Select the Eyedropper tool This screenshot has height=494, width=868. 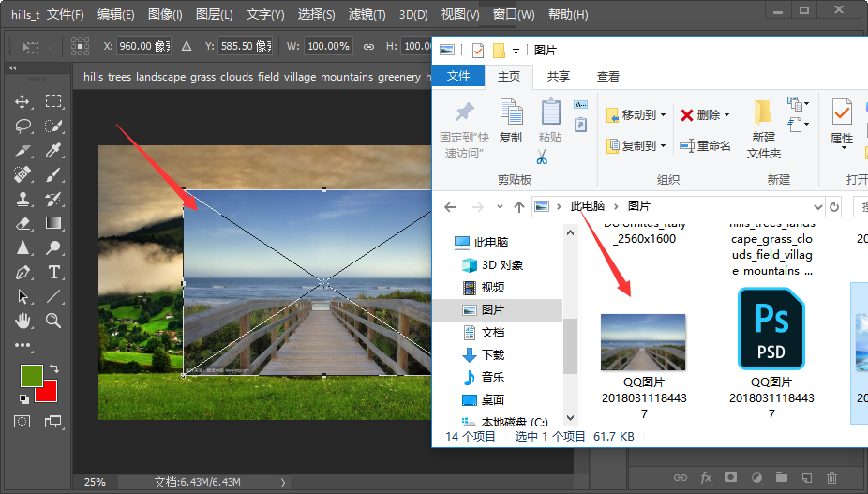tap(53, 150)
